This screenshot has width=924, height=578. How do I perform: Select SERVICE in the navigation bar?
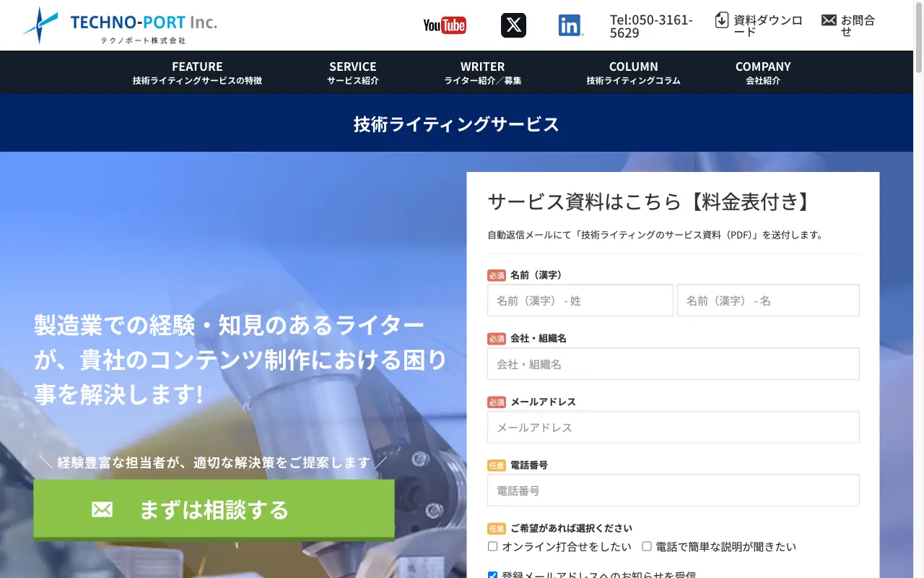[x=352, y=72]
